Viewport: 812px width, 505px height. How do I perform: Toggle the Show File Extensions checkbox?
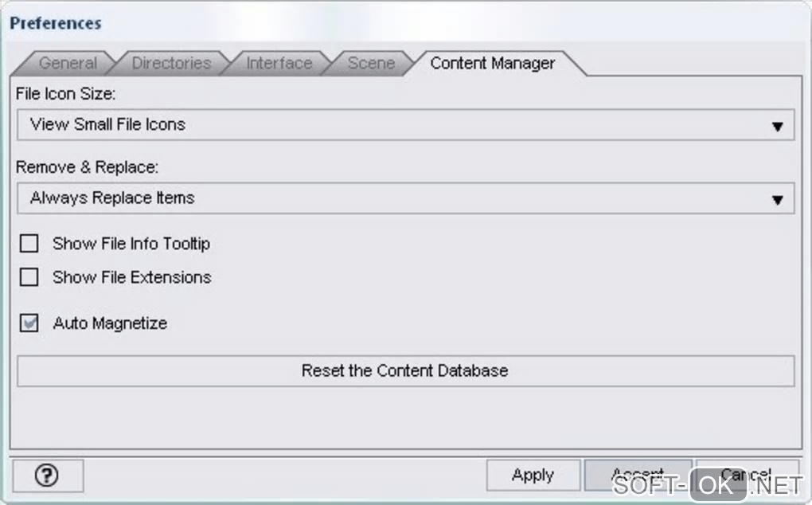pyautogui.click(x=29, y=277)
